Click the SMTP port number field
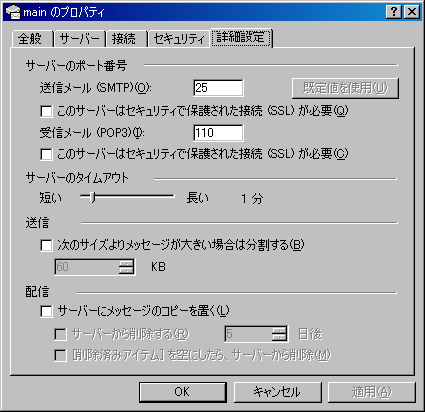 218,88
